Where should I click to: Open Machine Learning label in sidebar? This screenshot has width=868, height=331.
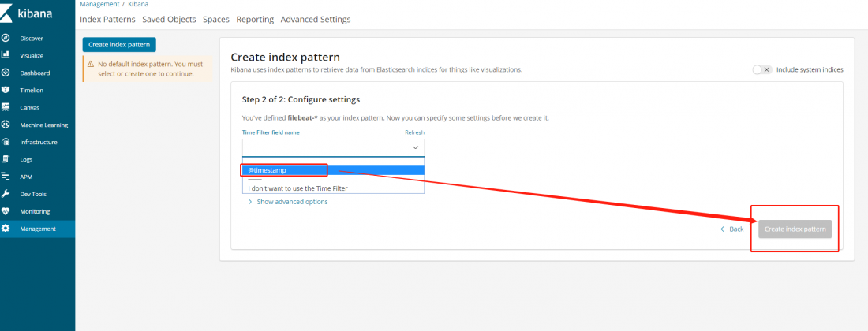pos(44,125)
